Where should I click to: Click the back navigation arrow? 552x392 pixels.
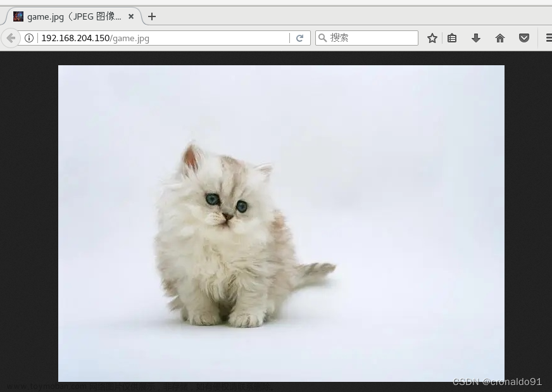point(11,38)
